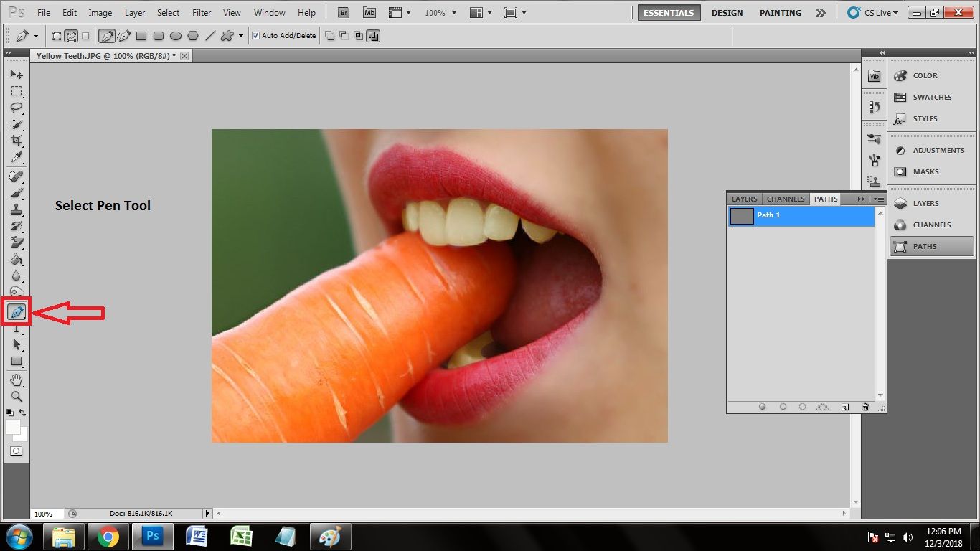Select the History Brush tool
The width and height of the screenshot is (980, 551).
point(17,226)
